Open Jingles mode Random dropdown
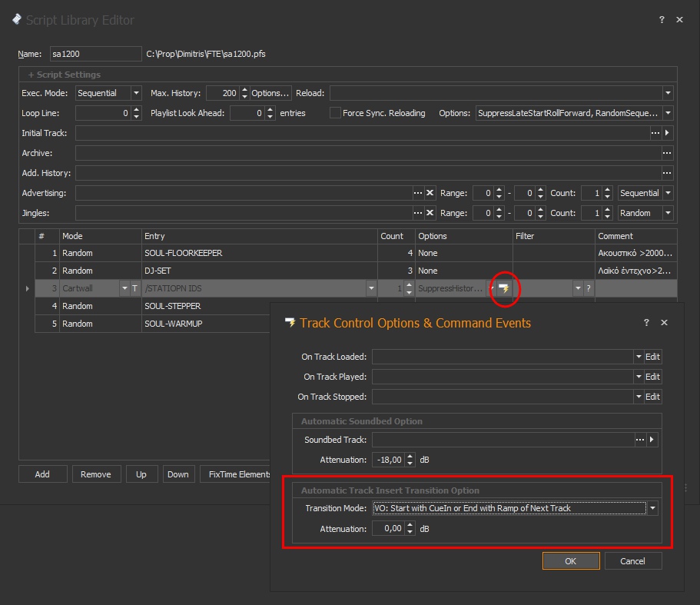The image size is (700, 605). pyautogui.click(x=668, y=213)
